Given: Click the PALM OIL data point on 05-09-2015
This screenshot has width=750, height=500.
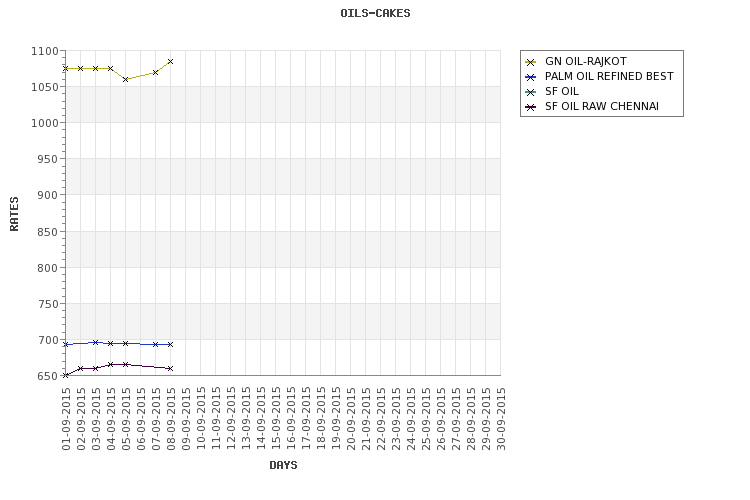Looking at the screenshot, I should tap(125, 344).
